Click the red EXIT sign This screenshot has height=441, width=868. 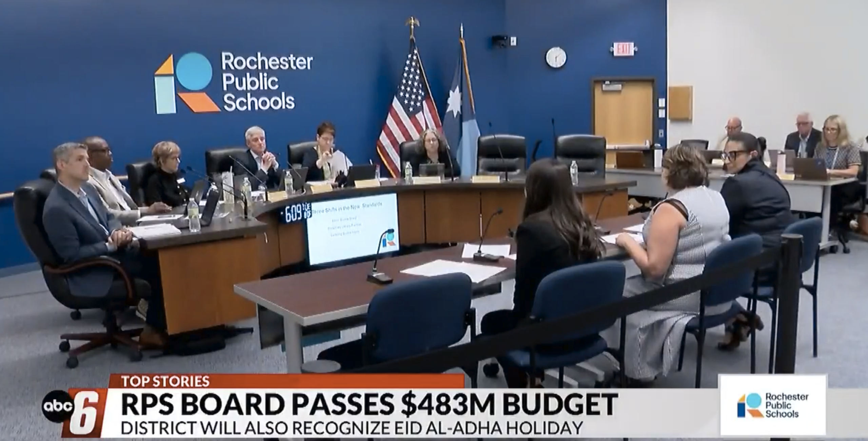(624, 49)
